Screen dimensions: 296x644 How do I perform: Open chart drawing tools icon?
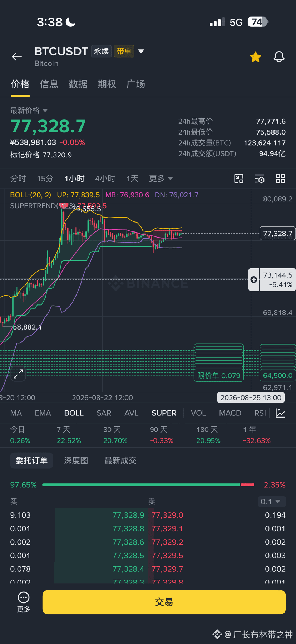pyautogui.click(x=239, y=179)
